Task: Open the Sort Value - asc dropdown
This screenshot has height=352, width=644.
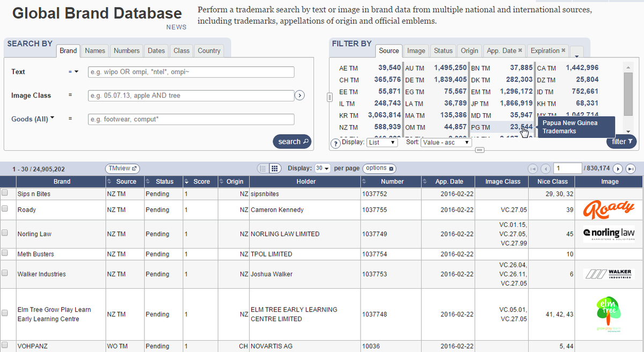Action: click(x=446, y=143)
